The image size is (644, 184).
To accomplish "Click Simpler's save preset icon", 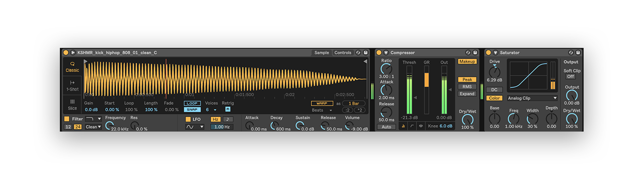I will (x=365, y=52).
